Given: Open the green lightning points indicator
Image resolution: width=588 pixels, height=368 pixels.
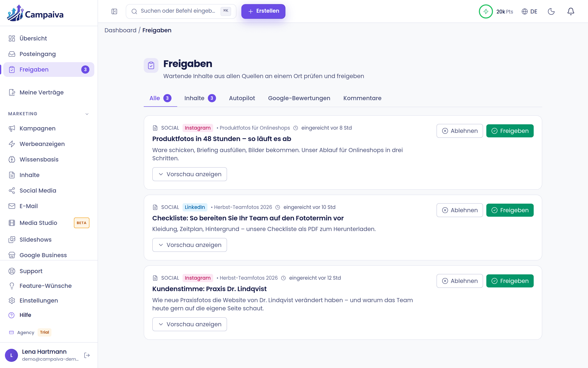Looking at the screenshot, I should tap(486, 11).
